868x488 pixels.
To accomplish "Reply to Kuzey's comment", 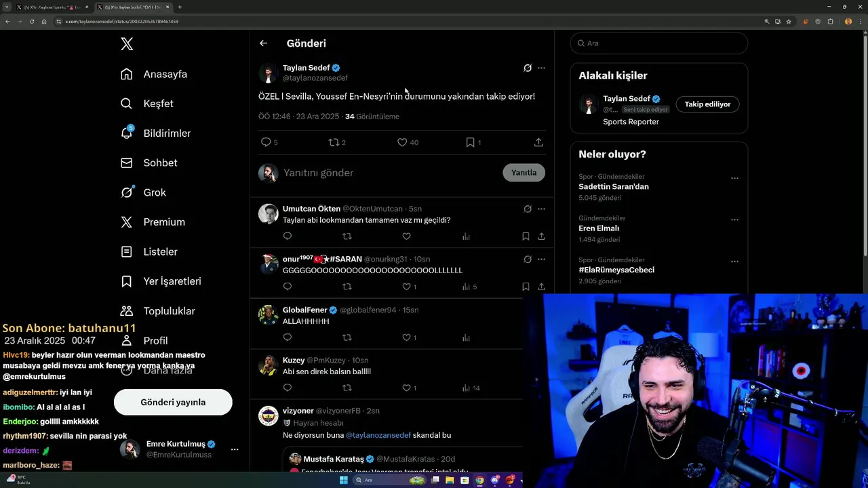I will point(288,388).
